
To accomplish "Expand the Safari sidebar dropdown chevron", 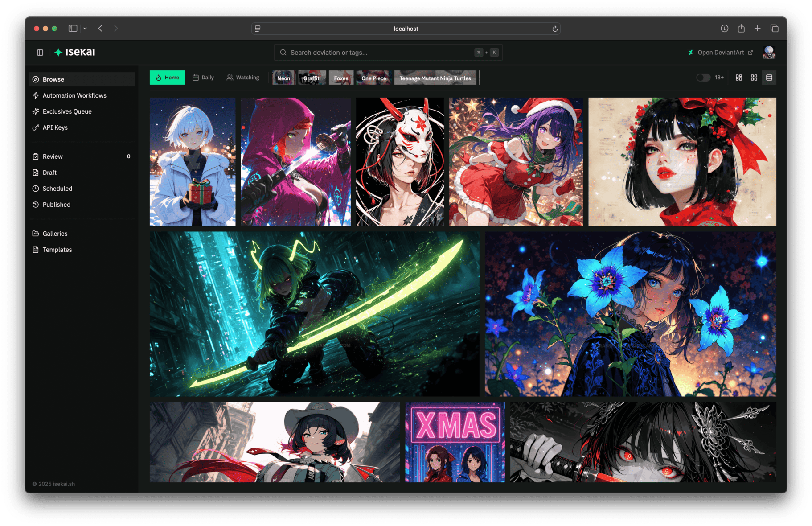I will pyautogui.click(x=85, y=29).
